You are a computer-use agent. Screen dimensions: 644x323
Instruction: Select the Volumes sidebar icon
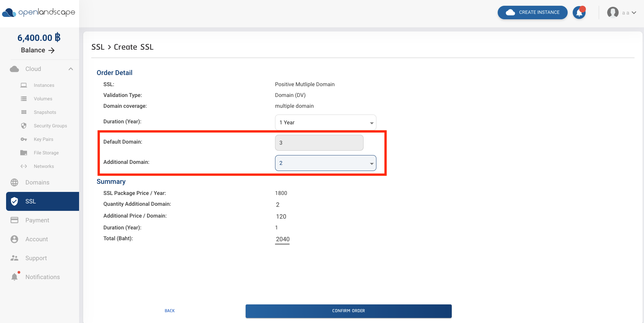click(x=43, y=99)
